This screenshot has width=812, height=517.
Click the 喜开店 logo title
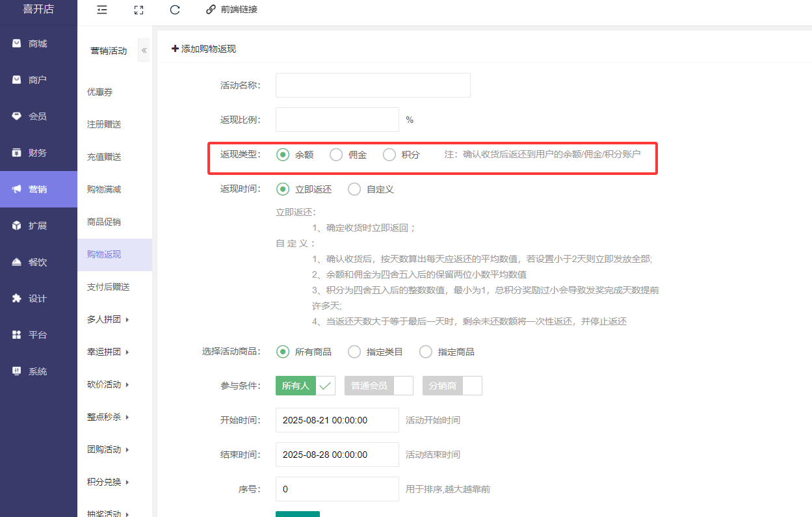click(x=38, y=8)
